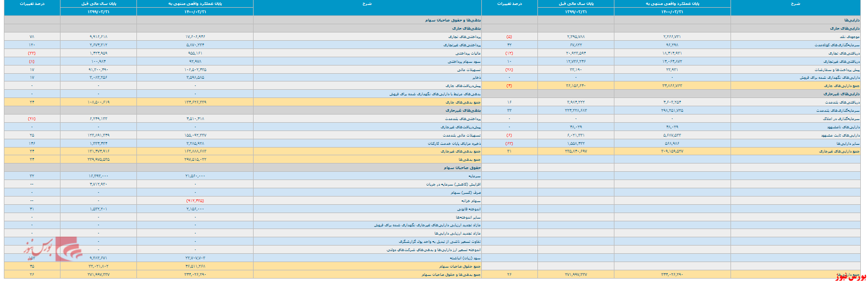This screenshot has width=868, height=283.
Task: Select the 'مالیات پرداختنی' row label
Action: tap(468, 53)
